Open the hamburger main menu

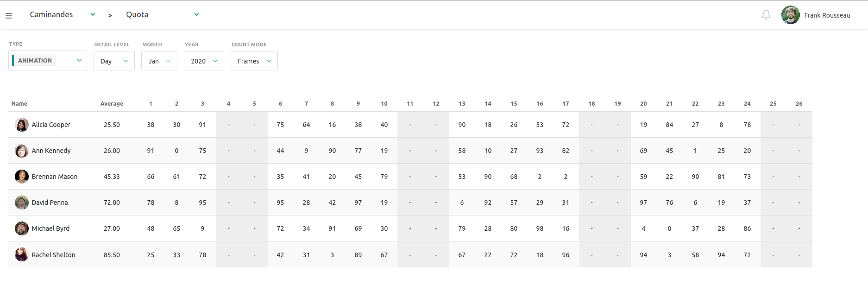(x=8, y=16)
